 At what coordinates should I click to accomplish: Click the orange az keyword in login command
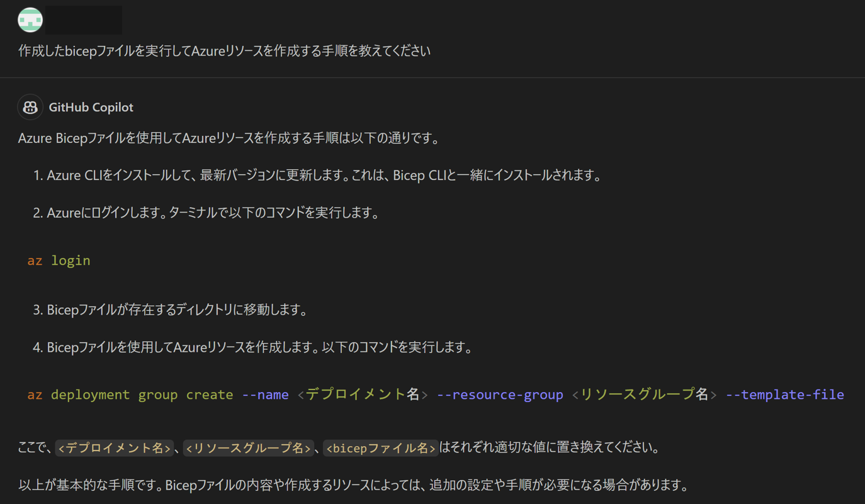35,260
